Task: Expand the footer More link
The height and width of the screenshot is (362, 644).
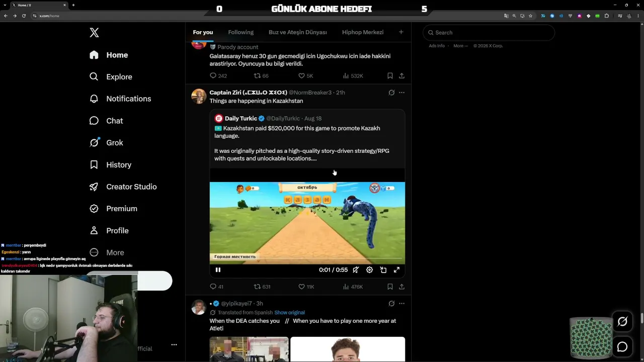Action: [x=460, y=46]
